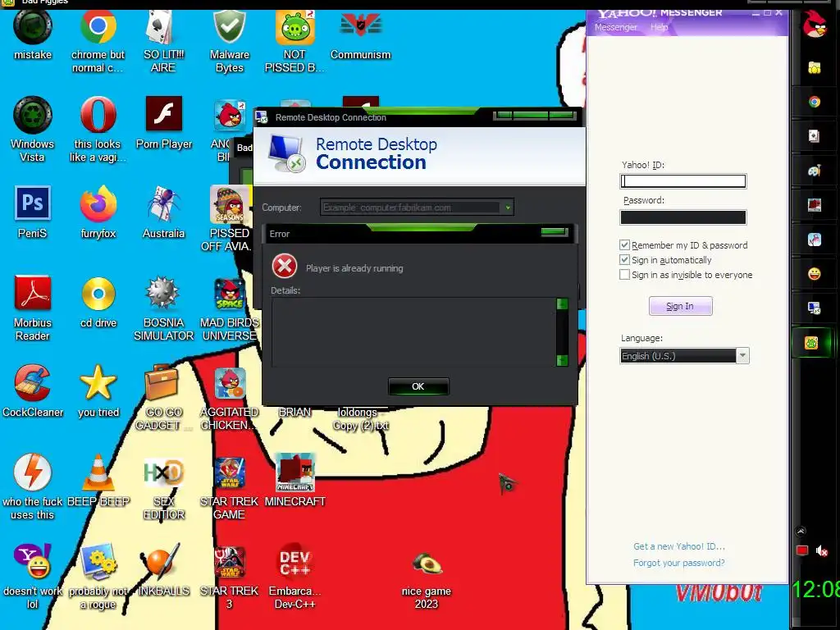Select the NOT PISSED Bad Piggies icon

(x=294, y=42)
